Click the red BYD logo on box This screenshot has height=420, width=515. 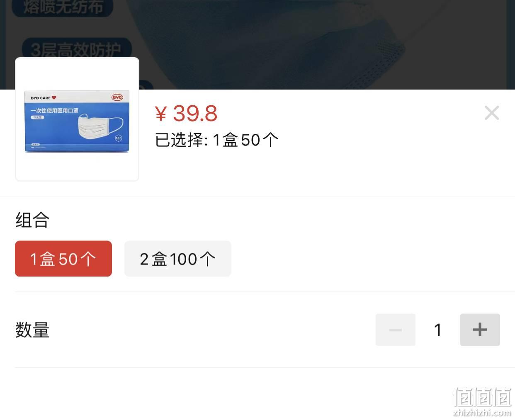pyautogui.click(x=117, y=97)
